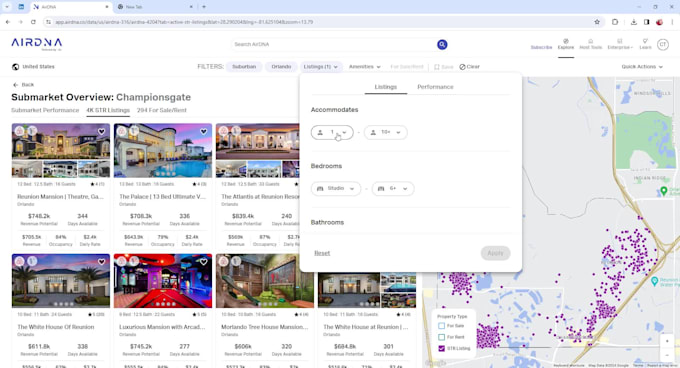This screenshot has width=680, height=368.
Task: Click Airbnb badge on Reunion Mansion card
Action: pyautogui.click(x=20, y=130)
